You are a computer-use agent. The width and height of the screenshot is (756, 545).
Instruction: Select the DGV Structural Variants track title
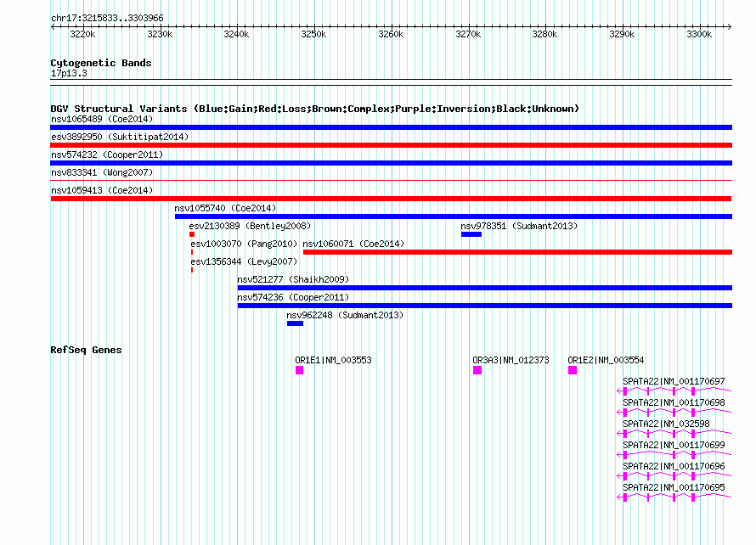coord(314,109)
